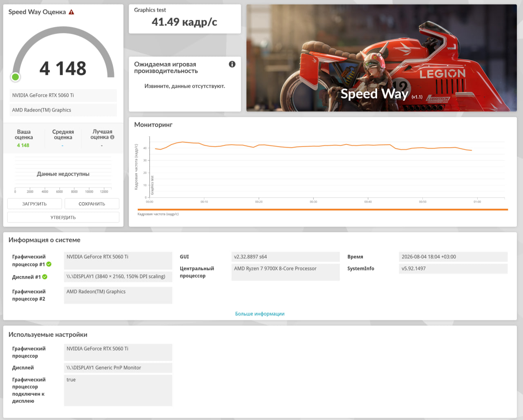Click the DISPLAY1 Generic PnP Monitor value
This screenshot has height=420, width=523.
point(118,368)
